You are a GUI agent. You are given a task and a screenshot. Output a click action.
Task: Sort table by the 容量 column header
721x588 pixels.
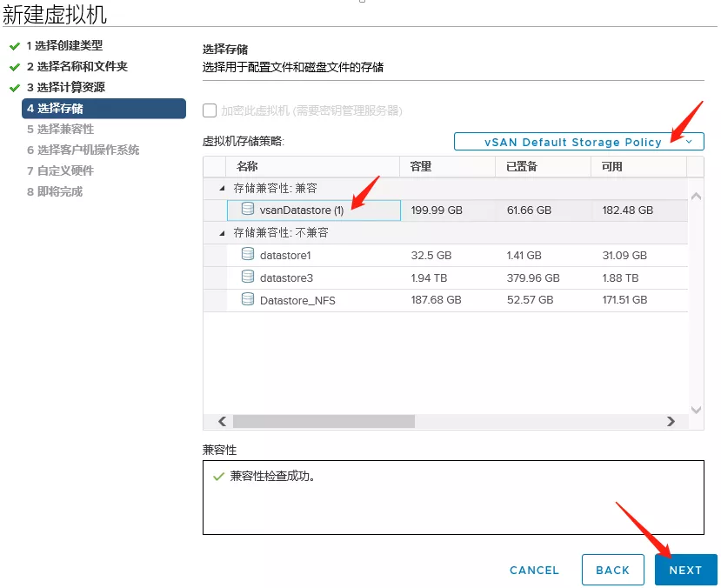(421, 166)
